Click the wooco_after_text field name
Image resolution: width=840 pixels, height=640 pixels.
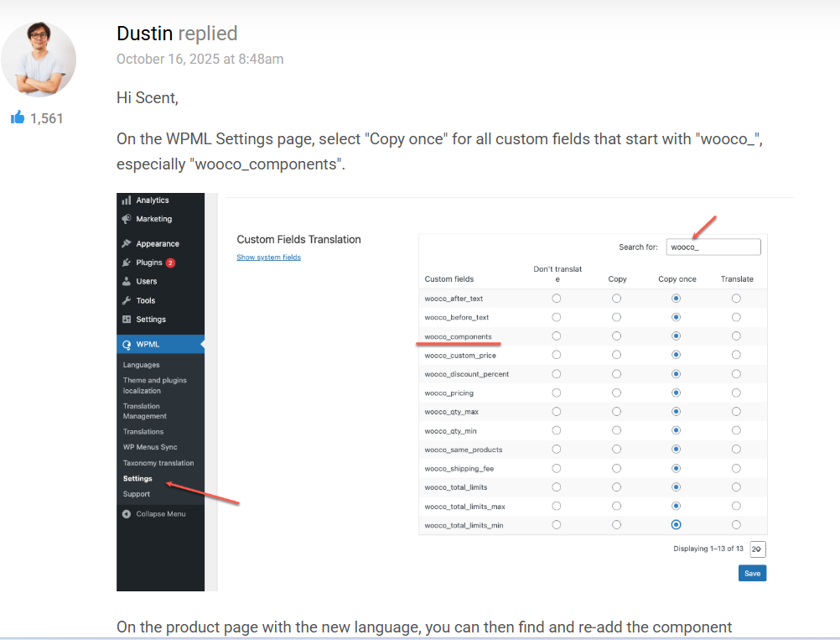454,299
